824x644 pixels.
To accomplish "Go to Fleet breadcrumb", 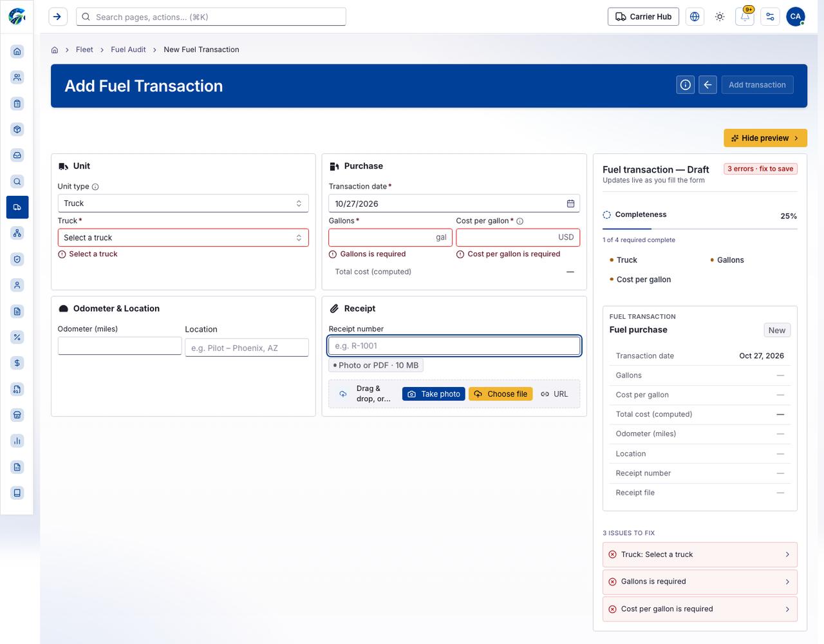I will pyautogui.click(x=84, y=50).
